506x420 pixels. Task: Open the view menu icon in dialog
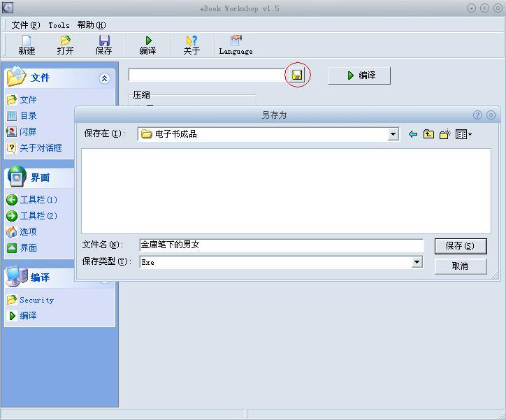[x=464, y=134]
